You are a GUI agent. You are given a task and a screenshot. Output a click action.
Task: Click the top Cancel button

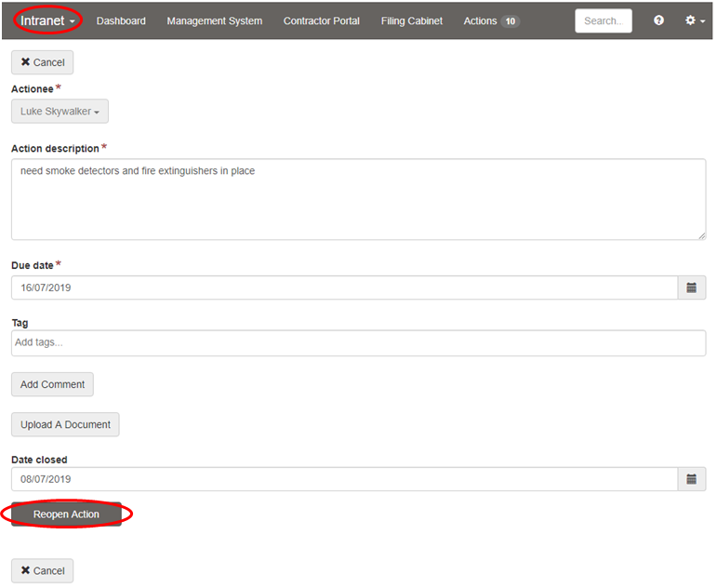(x=42, y=62)
